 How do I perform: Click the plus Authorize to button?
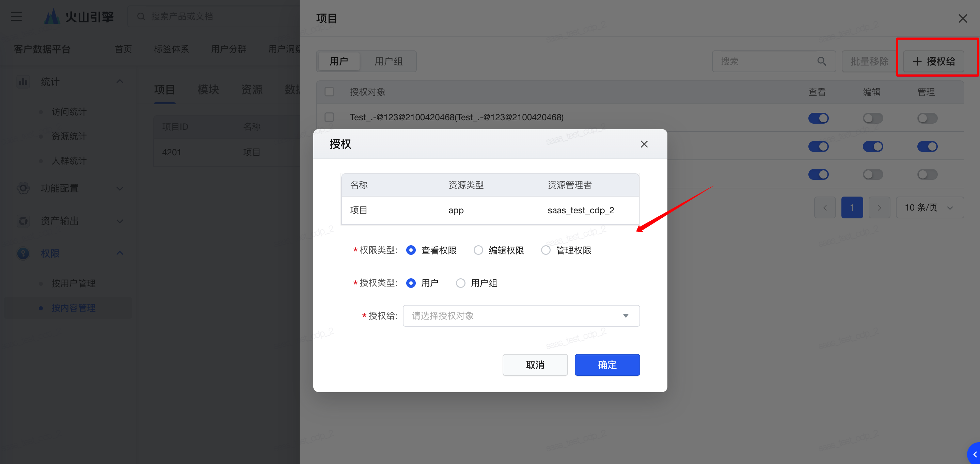933,61
